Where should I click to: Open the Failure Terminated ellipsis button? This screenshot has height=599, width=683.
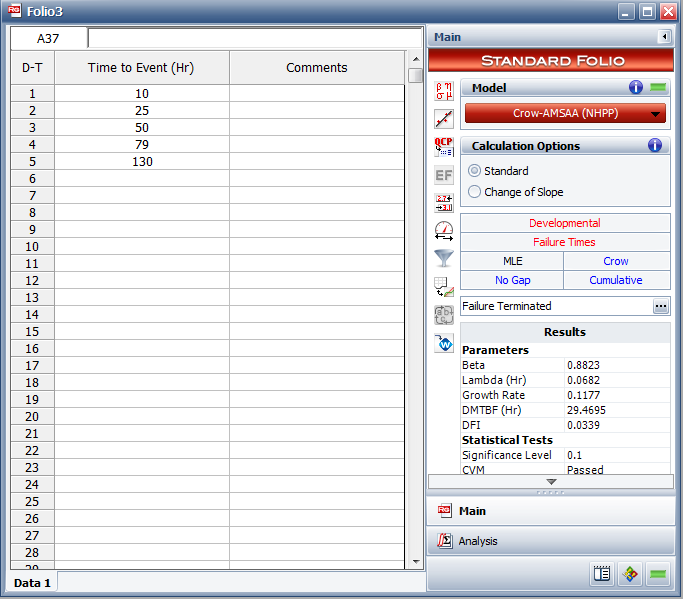coord(661,306)
